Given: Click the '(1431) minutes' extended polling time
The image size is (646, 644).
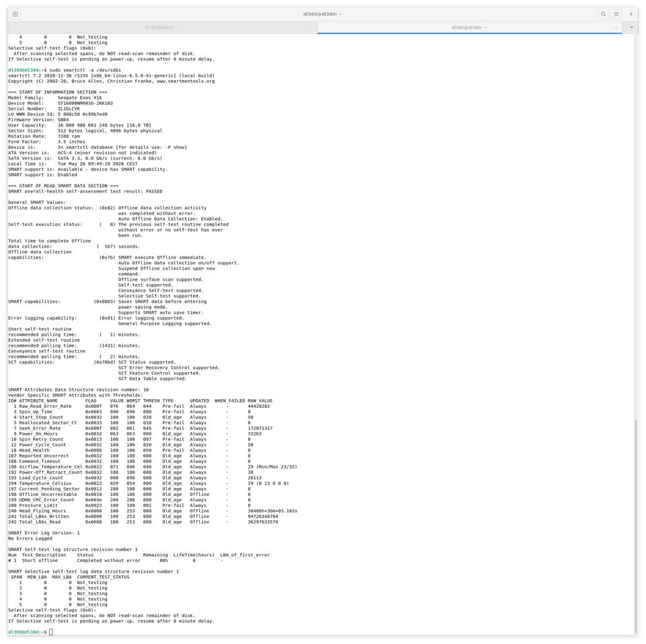Looking at the screenshot, I should (120, 346).
